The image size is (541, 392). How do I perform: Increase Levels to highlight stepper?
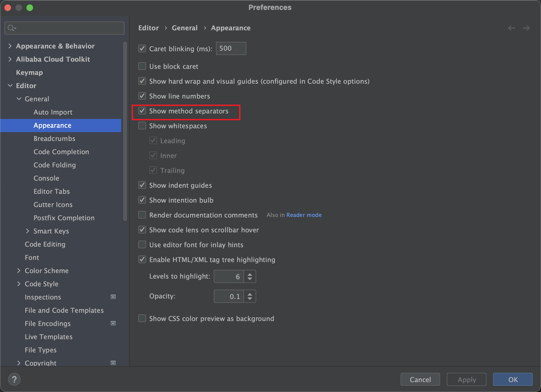[250, 274]
